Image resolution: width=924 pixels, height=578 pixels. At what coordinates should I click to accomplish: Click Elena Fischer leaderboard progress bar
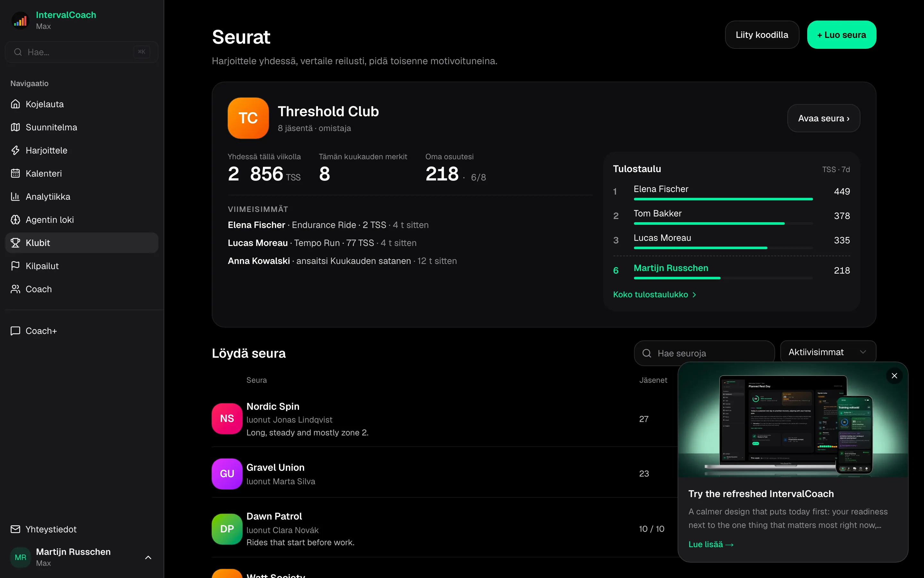723,199
